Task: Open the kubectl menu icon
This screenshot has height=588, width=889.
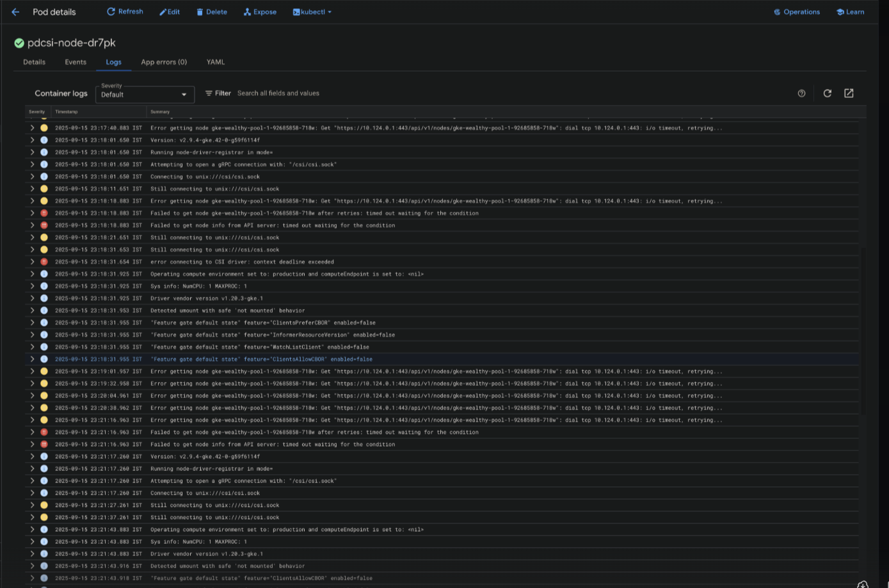Action: [297, 12]
